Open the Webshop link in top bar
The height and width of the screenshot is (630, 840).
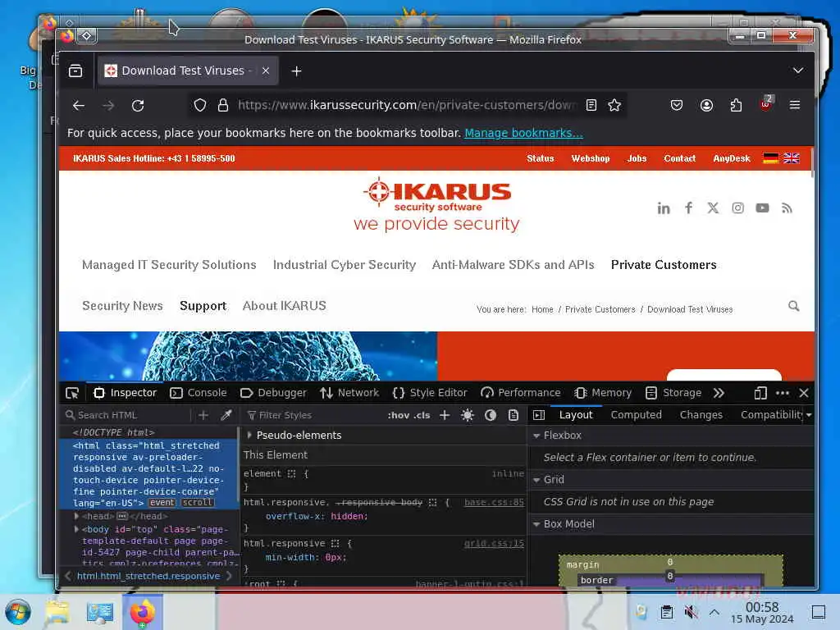coord(591,158)
